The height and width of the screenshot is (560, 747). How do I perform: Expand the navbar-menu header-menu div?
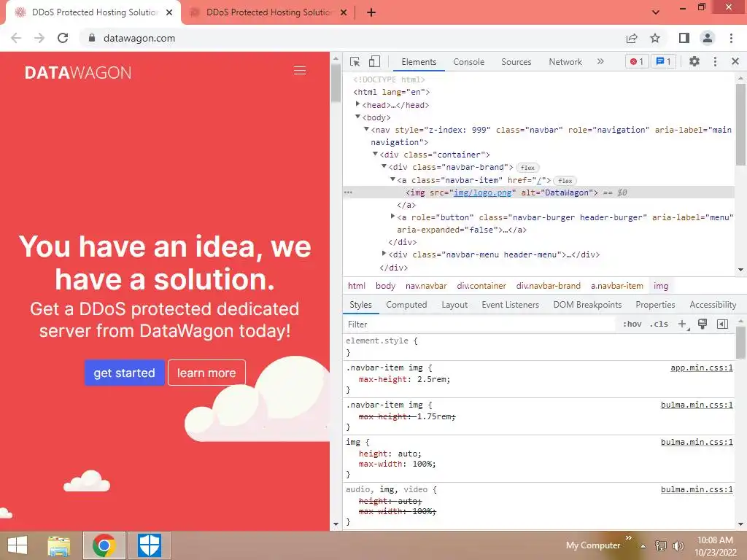click(384, 254)
